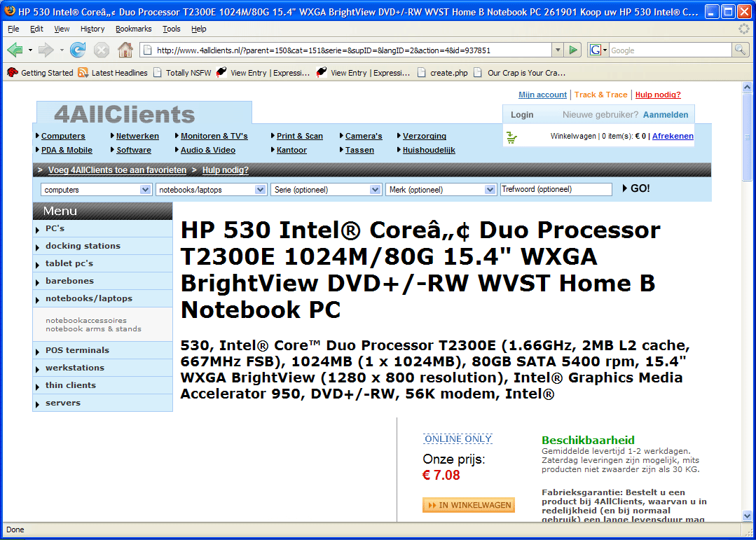This screenshot has height=540, width=756.
Task: Click the Google search magnifier icon
Action: tap(739, 50)
